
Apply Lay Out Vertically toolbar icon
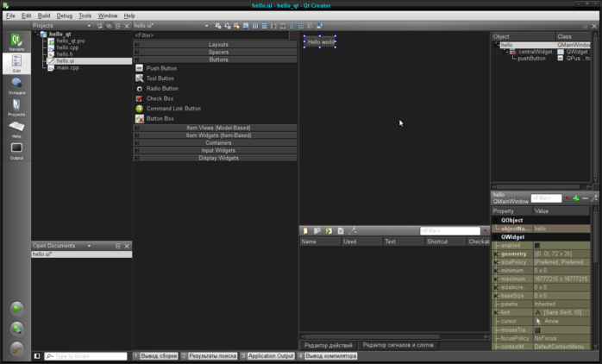pos(264,26)
